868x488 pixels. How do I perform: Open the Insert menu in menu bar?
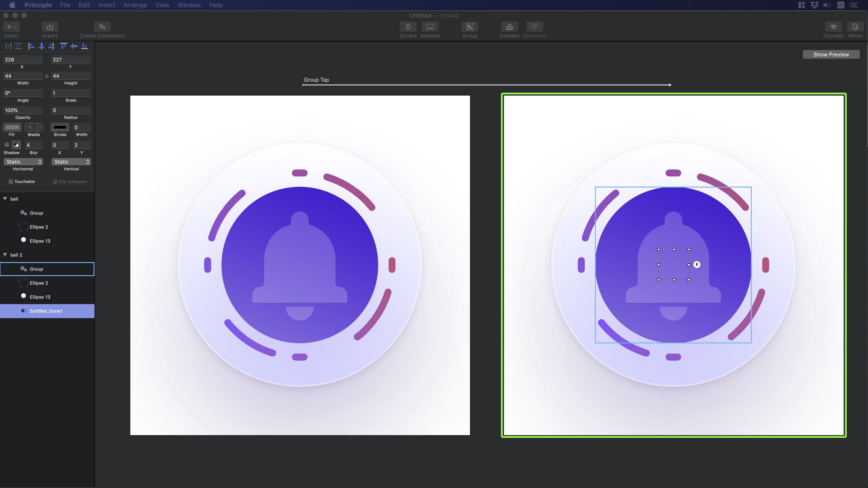click(x=106, y=5)
